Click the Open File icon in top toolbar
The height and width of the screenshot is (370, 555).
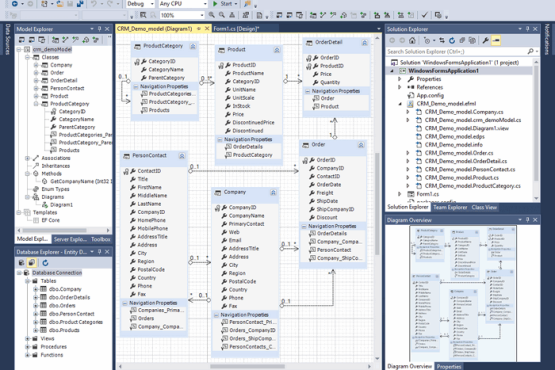61,4
